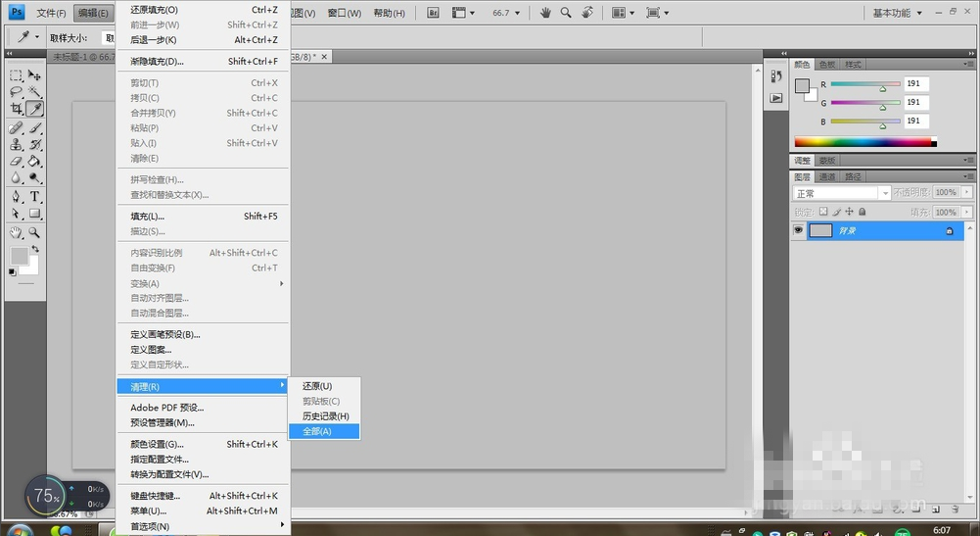Select the Hand tool in toolbox
The height and width of the screenshot is (536, 980).
point(17,233)
